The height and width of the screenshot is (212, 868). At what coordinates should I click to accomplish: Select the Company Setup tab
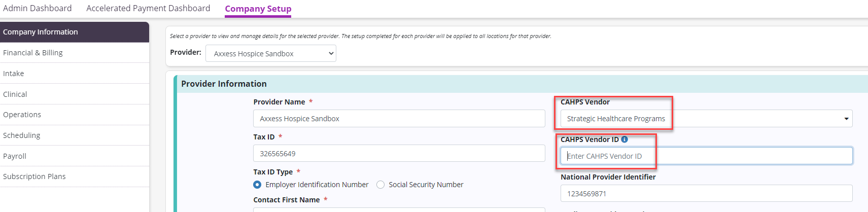(x=258, y=9)
